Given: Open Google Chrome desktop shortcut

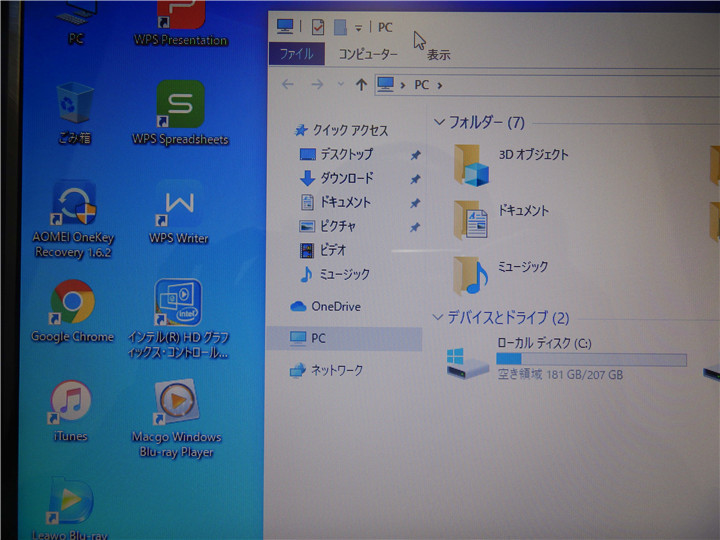Looking at the screenshot, I should (x=73, y=311).
